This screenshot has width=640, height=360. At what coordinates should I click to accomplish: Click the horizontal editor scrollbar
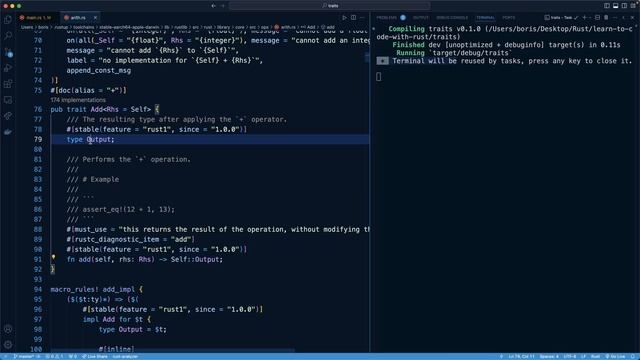coord(172,350)
